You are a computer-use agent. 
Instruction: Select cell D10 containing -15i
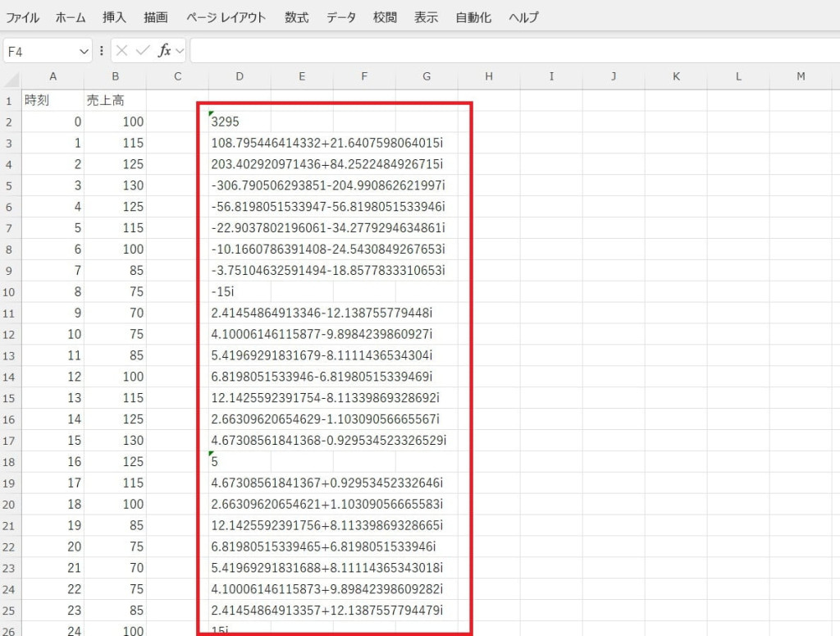pos(240,292)
